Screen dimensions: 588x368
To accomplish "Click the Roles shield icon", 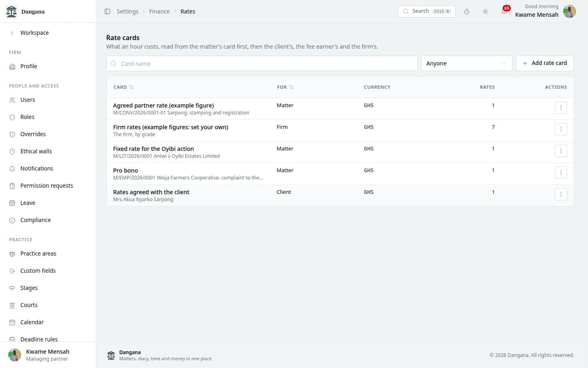I will pos(12,117).
